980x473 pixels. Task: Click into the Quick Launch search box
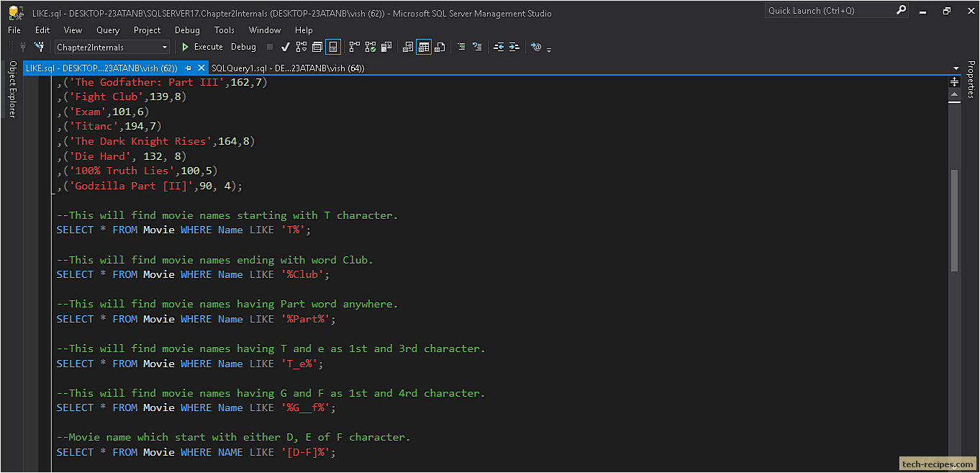(830, 11)
